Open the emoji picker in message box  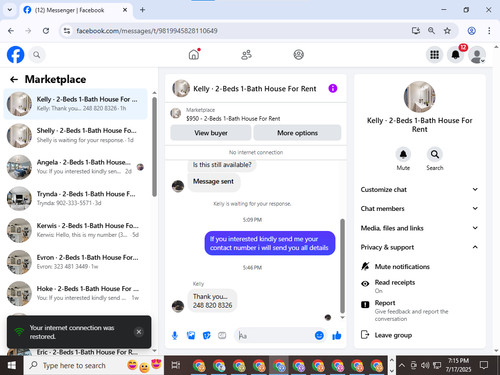pos(319,335)
